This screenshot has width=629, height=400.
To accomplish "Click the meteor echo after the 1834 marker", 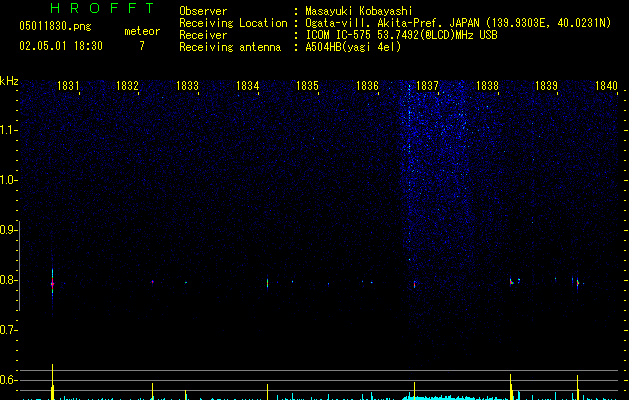I will pos(268,283).
